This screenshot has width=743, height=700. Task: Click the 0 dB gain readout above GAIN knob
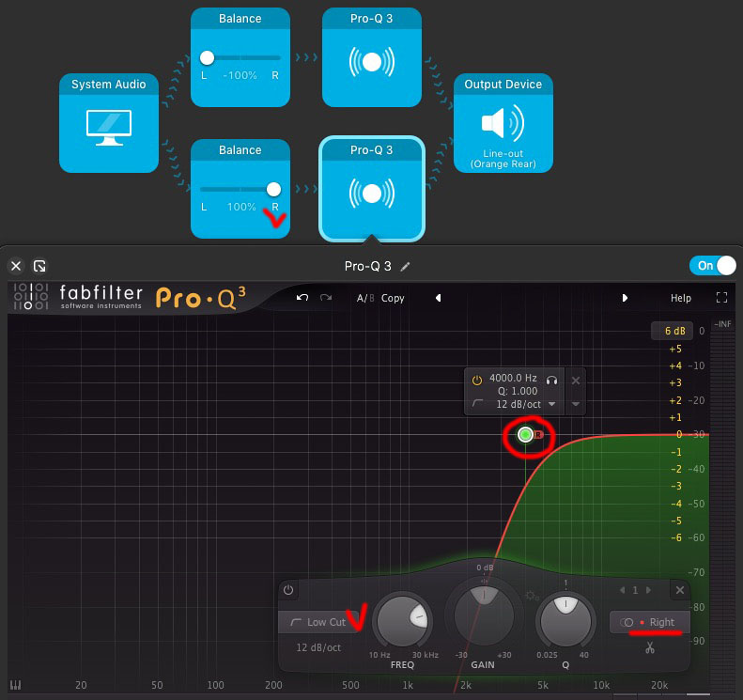tap(485, 568)
